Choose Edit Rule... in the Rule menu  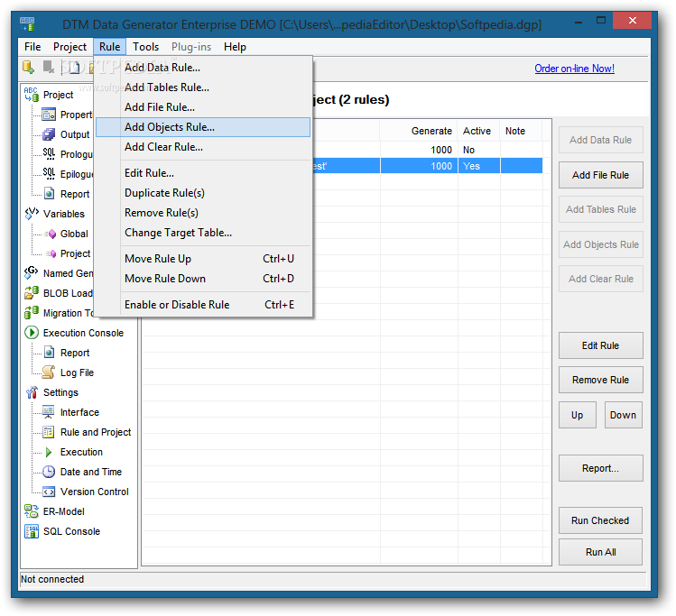point(203,173)
